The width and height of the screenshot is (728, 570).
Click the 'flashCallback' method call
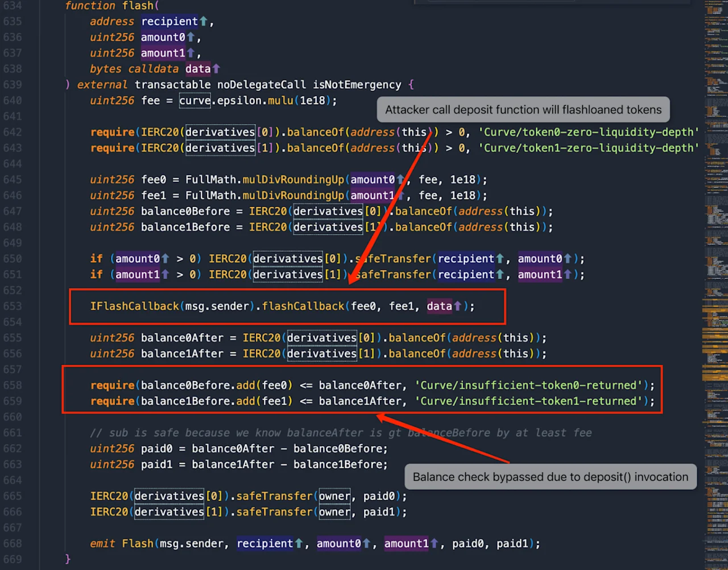303,306
